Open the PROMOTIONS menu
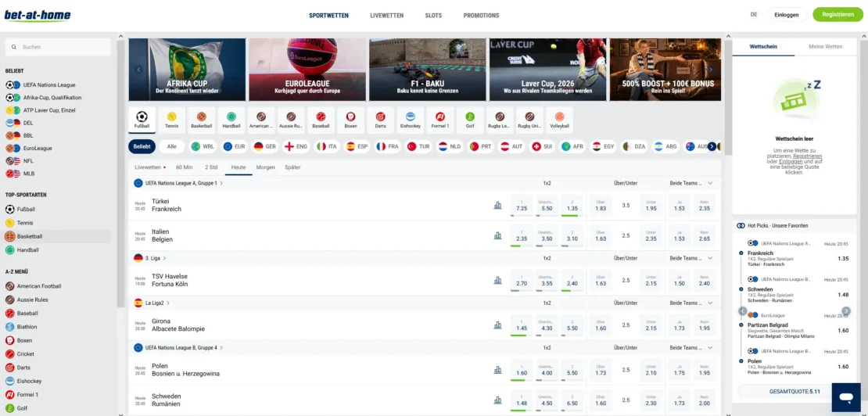The height and width of the screenshot is (416, 868). [481, 16]
